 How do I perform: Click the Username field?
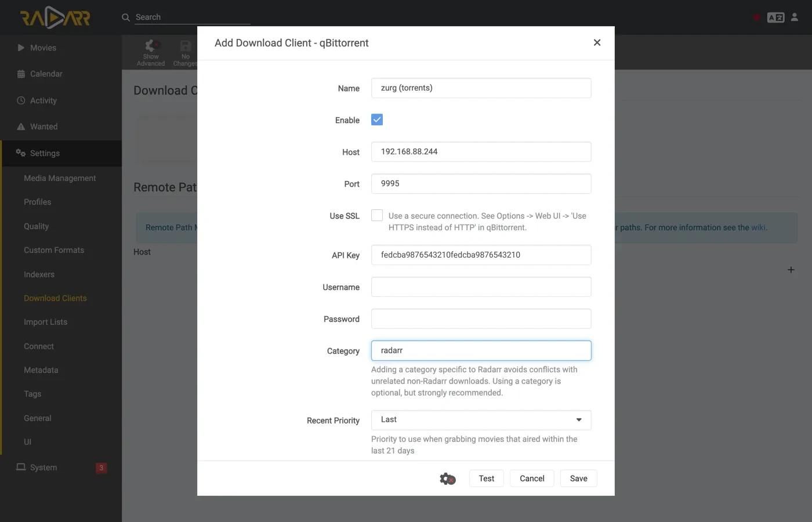[481, 287]
